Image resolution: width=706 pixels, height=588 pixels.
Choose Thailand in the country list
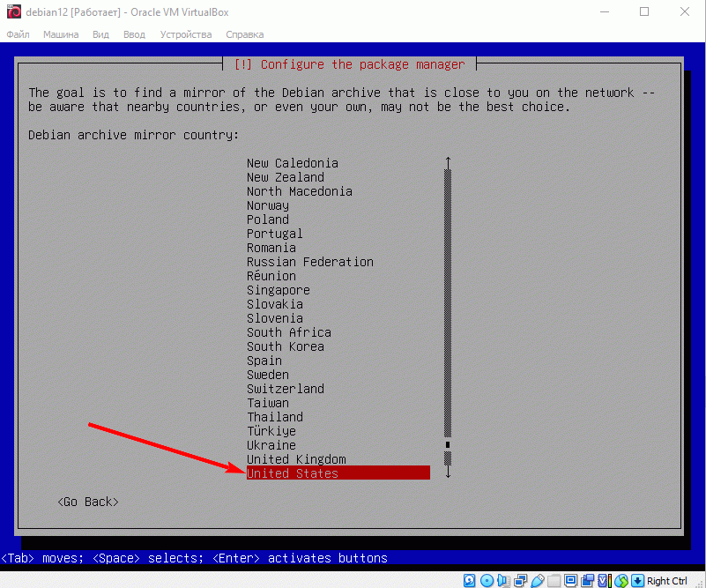coord(275,417)
